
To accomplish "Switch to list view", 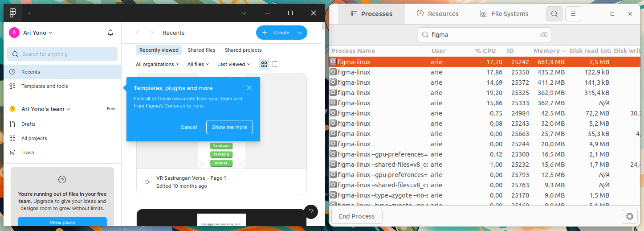I will tap(275, 64).
